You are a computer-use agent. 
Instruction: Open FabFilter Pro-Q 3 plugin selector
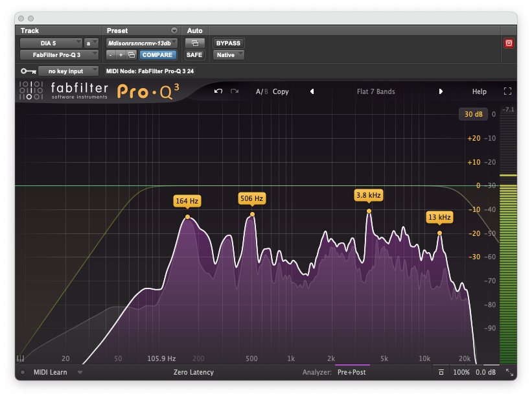(x=59, y=54)
